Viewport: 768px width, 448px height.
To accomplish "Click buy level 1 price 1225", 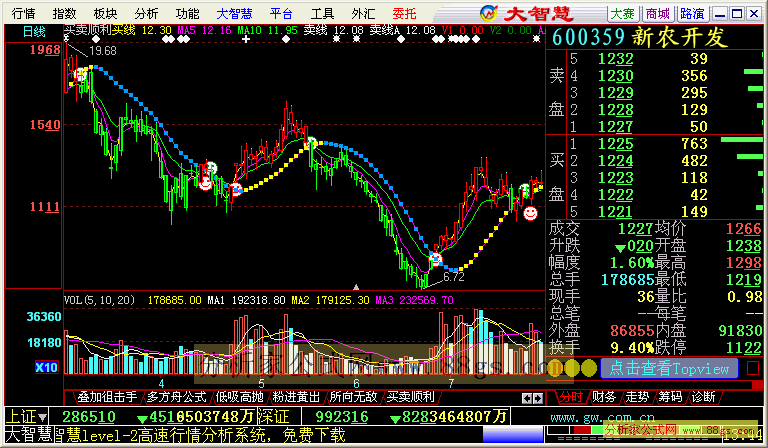I will [616, 144].
